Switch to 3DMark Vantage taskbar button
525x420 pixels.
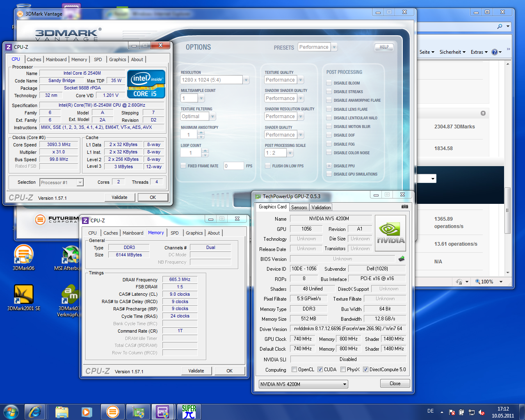112,412
